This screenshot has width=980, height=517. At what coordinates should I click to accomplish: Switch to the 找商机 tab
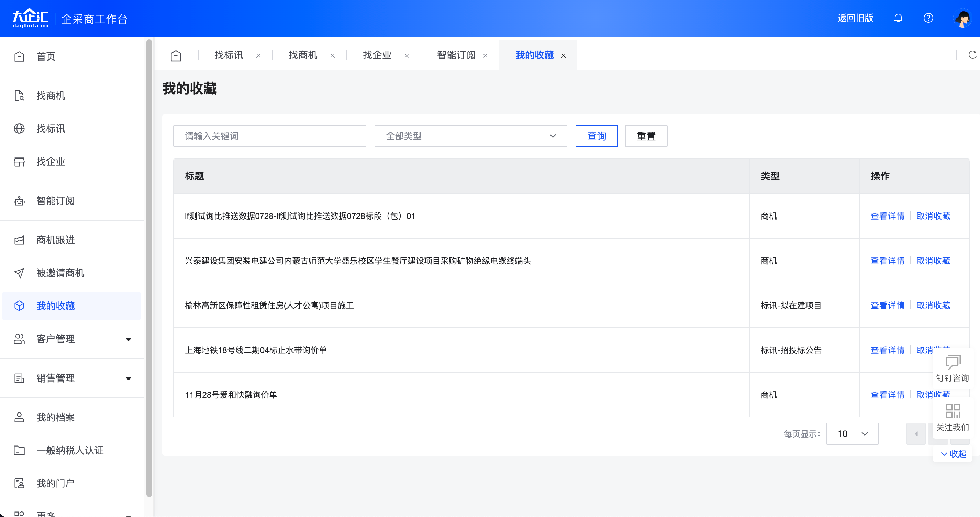coord(302,55)
